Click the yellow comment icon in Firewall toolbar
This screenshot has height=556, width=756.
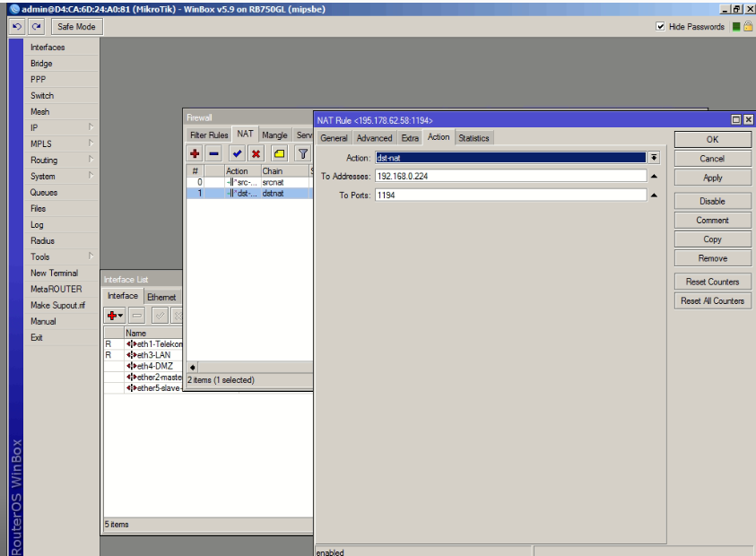tap(279, 154)
